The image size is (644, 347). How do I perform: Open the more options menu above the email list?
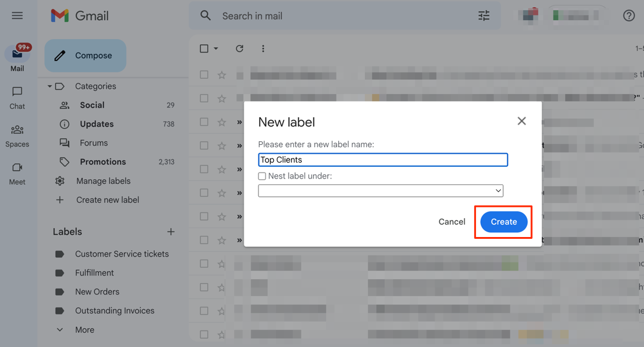coord(263,48)
